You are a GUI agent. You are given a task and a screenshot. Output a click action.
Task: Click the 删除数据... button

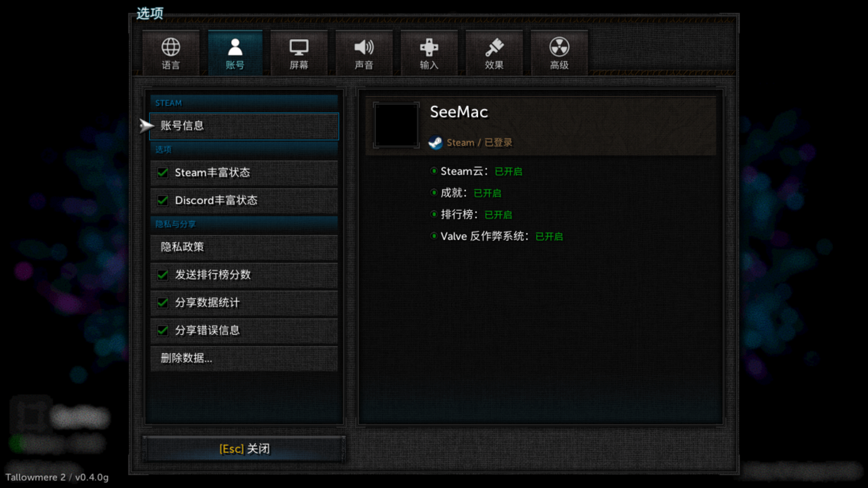coord(244,359)
